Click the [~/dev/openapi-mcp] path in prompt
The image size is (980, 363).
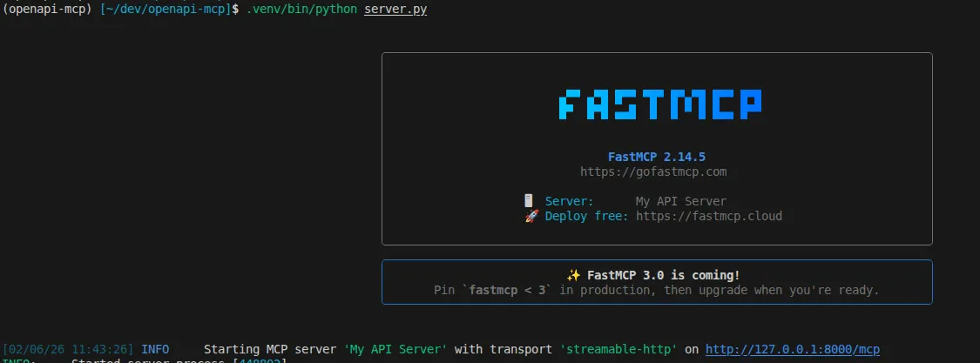pos(166,10)
